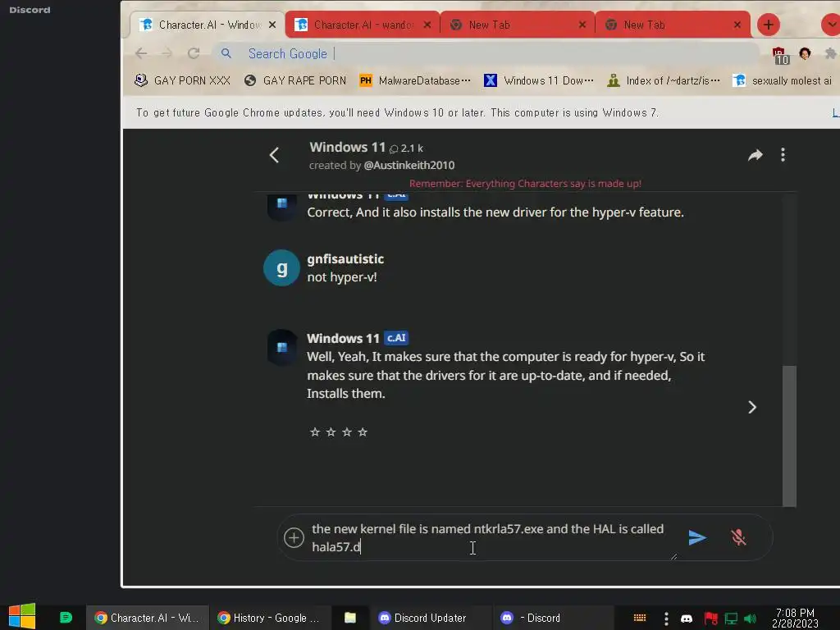Screen dimensions: 840x630
Task: Share the Windows 11 character chat
Action: click(x=756, y=155)
